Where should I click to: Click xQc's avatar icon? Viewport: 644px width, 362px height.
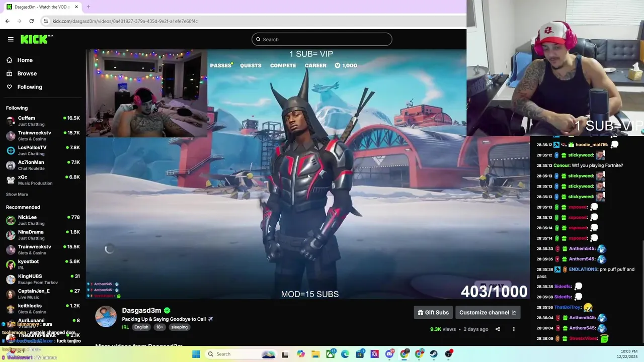tap(11, 180)
